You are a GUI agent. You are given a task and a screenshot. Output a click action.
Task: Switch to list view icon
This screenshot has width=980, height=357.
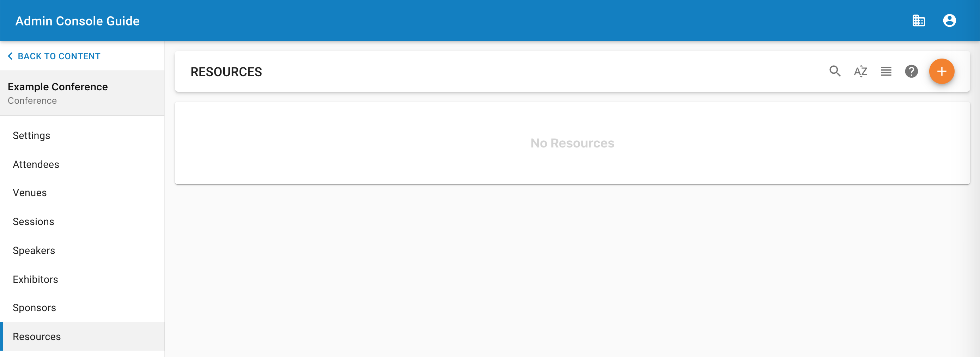click(886, 71)
